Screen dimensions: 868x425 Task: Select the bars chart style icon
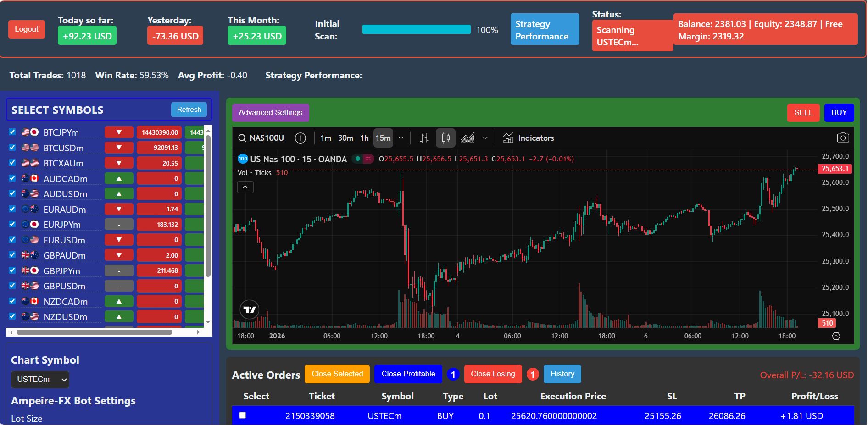pyautogui.click(x=424, y=138)
